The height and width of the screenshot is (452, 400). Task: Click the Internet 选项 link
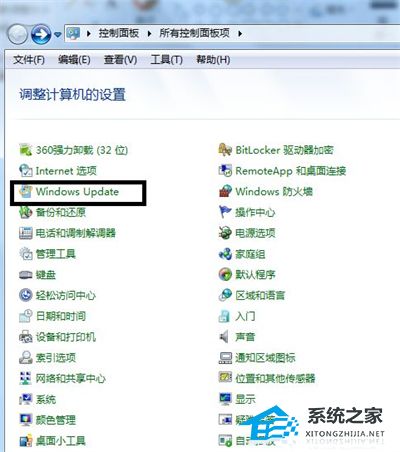tap(66, 171)
